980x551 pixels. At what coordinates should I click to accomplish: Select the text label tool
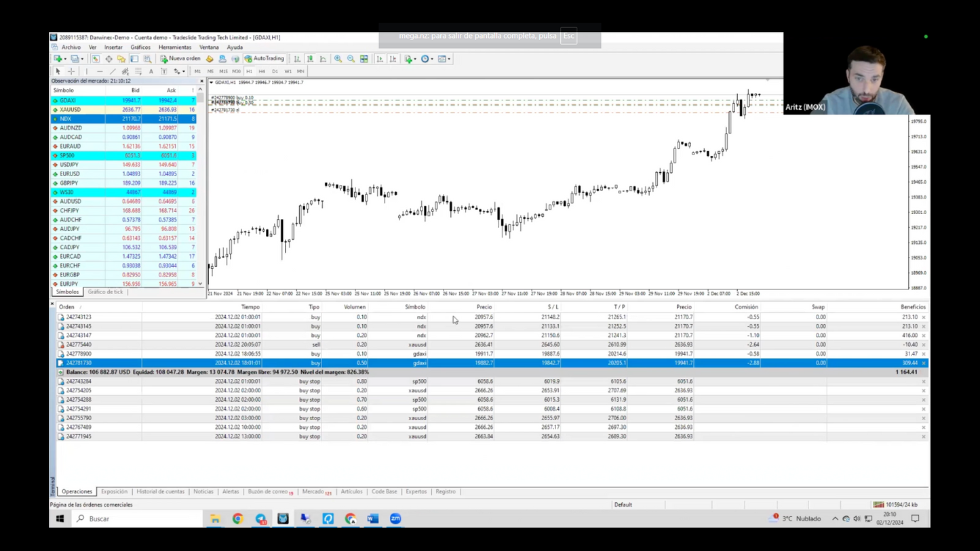[163, 71]
